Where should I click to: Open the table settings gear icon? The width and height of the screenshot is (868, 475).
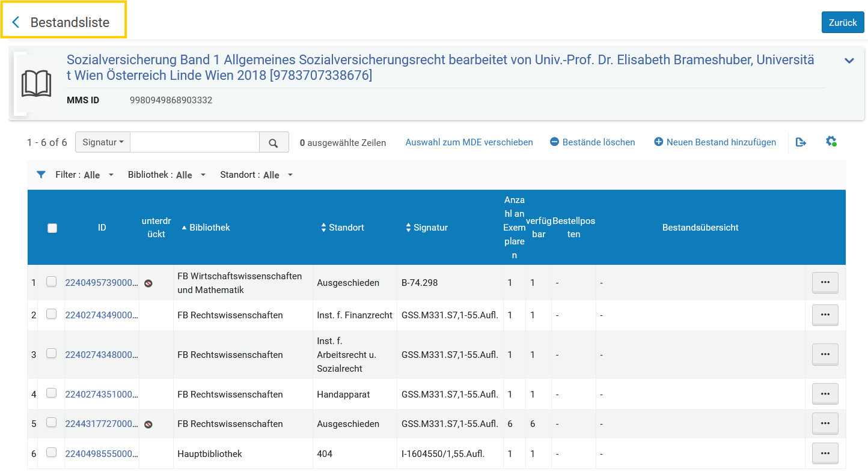(831, 142)
